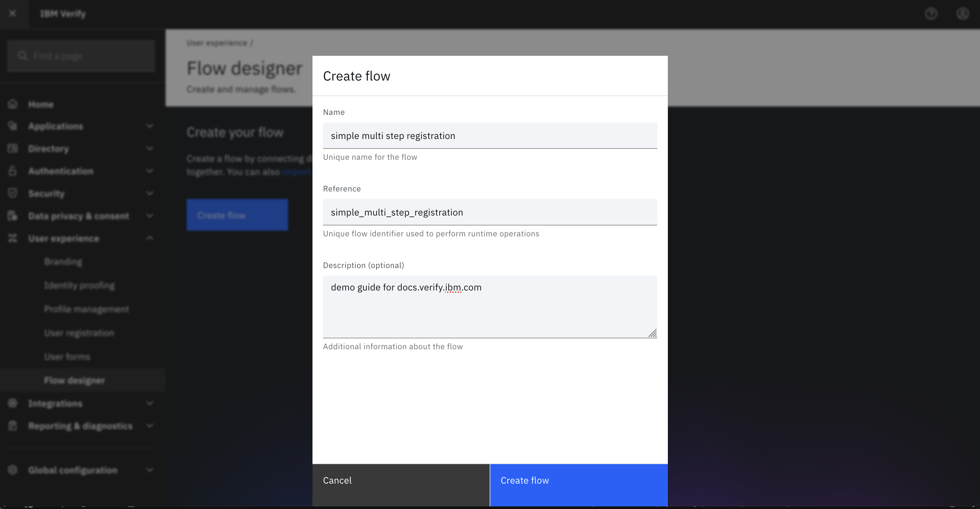This screenshot has width=980, height=509.
Task: Click the "Create and manage flows." subtitle
Action: click(x=241, y=89)
